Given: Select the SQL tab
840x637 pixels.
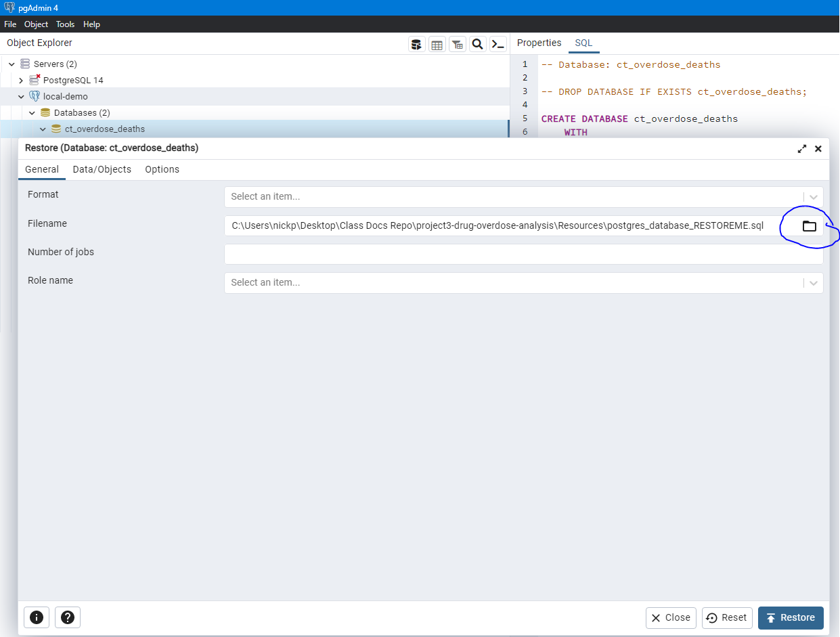Looking at the screenshot, I should (583, 43).
